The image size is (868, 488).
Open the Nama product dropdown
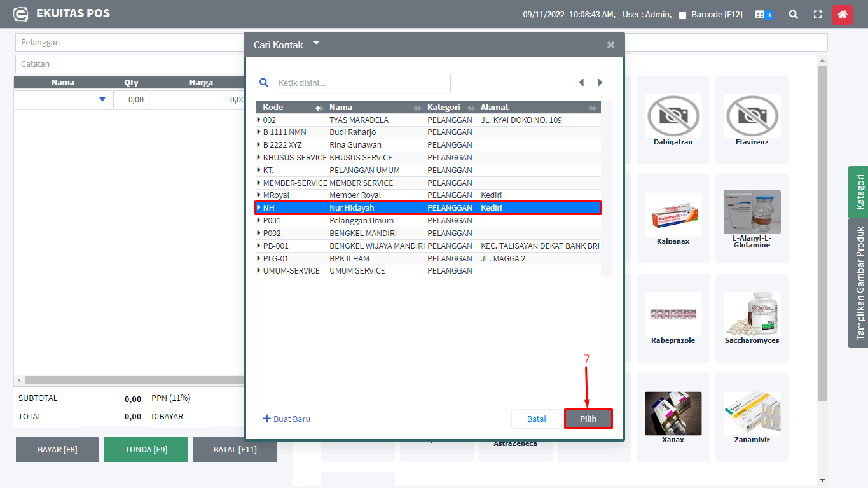[102, 99]
